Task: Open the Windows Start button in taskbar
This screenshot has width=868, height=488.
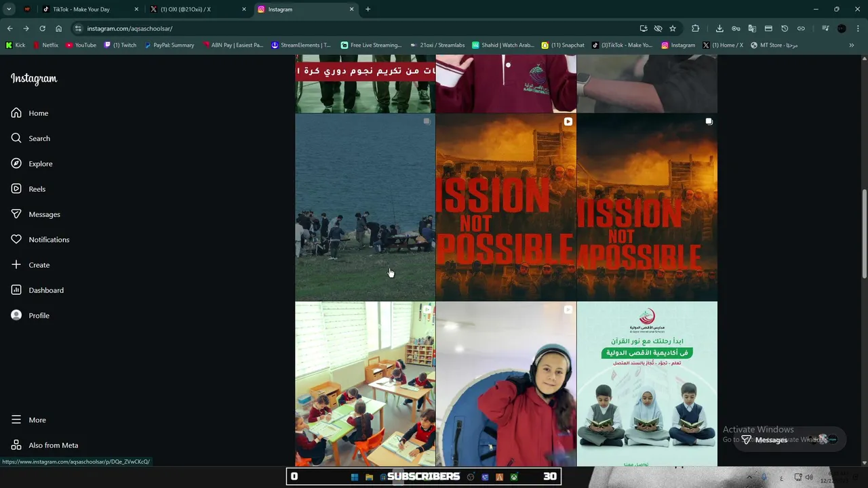Action: [354, 477]
